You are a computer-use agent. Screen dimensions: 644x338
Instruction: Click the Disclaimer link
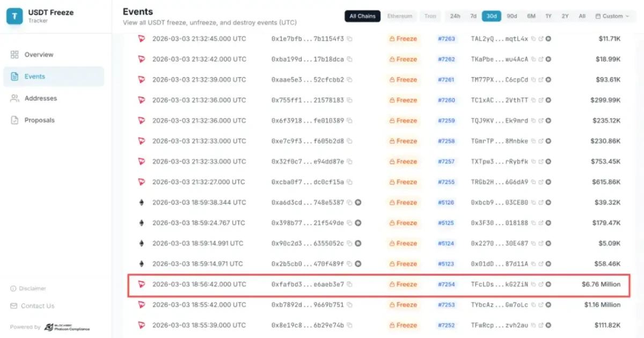click(x=28, y=288)
